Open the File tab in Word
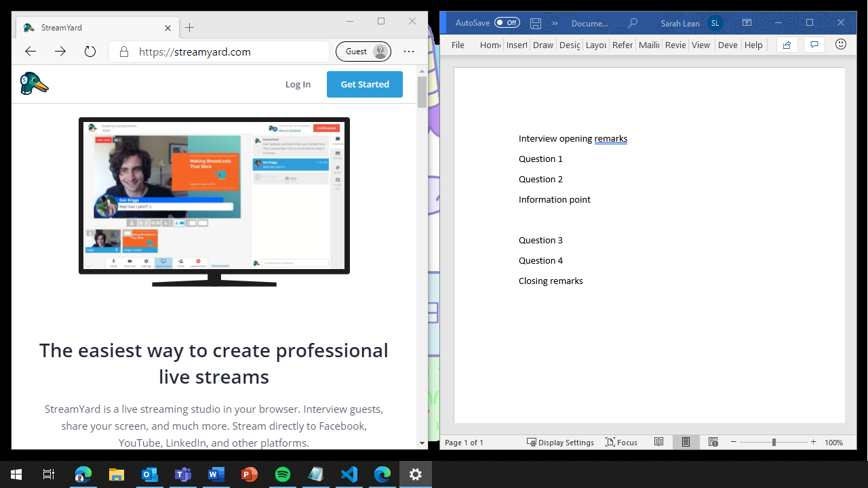 (x=458, y=45)
